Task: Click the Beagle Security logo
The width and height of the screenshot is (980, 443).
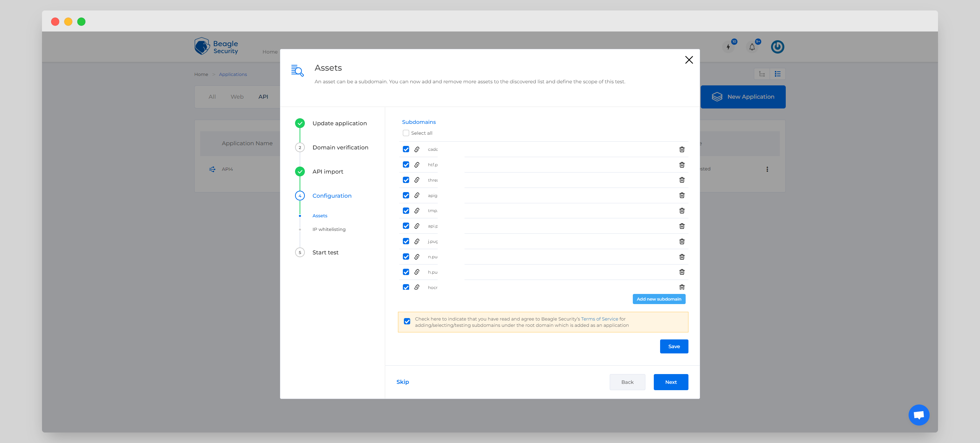Action: pyautogui.click(x=216, y=47)
